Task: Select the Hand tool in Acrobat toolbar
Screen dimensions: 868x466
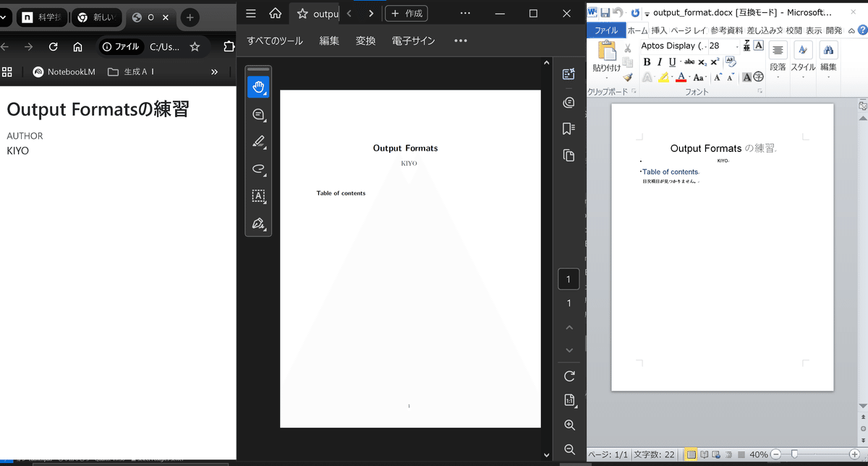Action: tap(258, 88)
